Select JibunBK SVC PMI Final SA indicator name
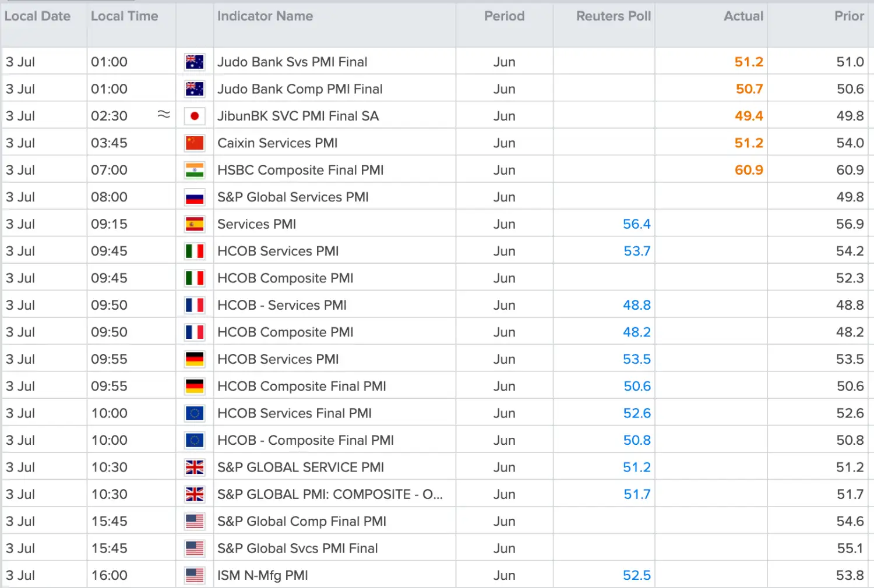Image resolution: width=874 pixels, height=588 pixels. (x=298, y=116)
